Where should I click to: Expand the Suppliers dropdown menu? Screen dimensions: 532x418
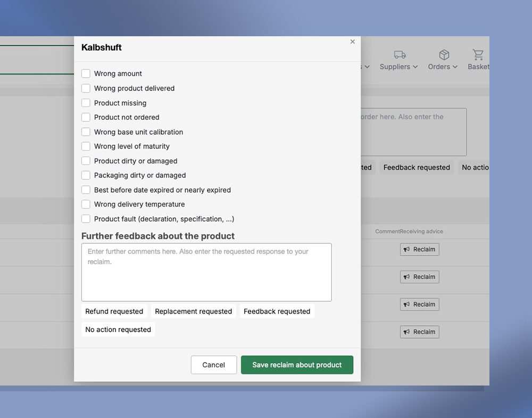tap(398, 67)
